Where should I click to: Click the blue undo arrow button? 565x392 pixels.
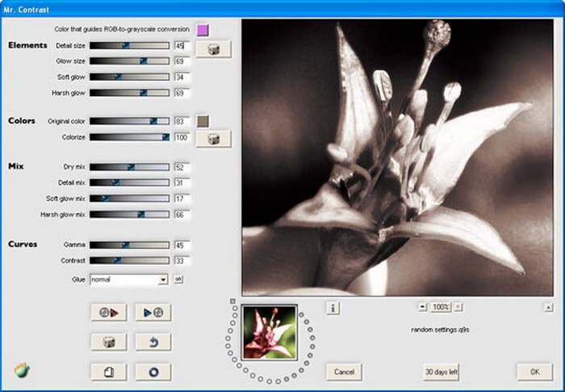[153, 342]
